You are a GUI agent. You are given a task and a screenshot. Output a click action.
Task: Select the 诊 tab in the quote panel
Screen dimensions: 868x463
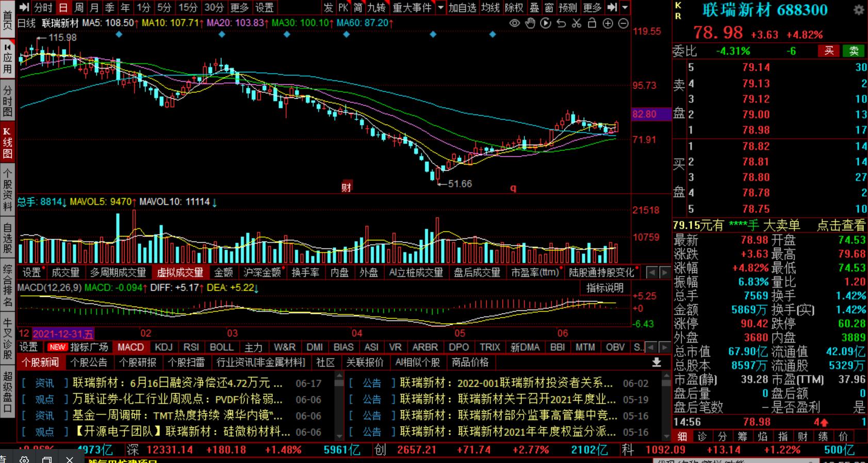tap(702, 437)
